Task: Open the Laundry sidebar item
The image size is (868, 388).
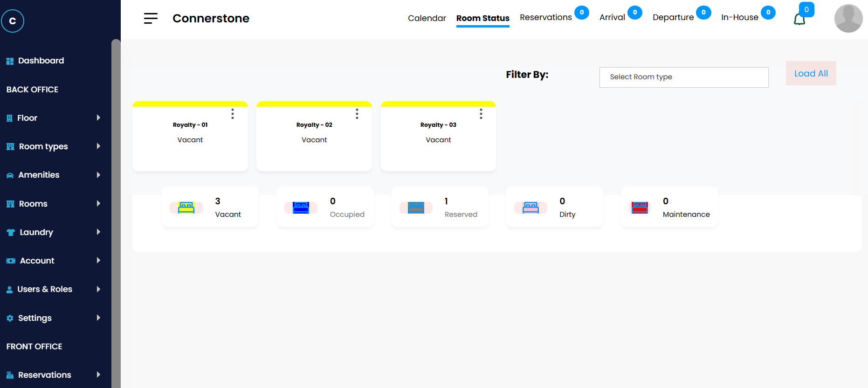Action: 36,232
